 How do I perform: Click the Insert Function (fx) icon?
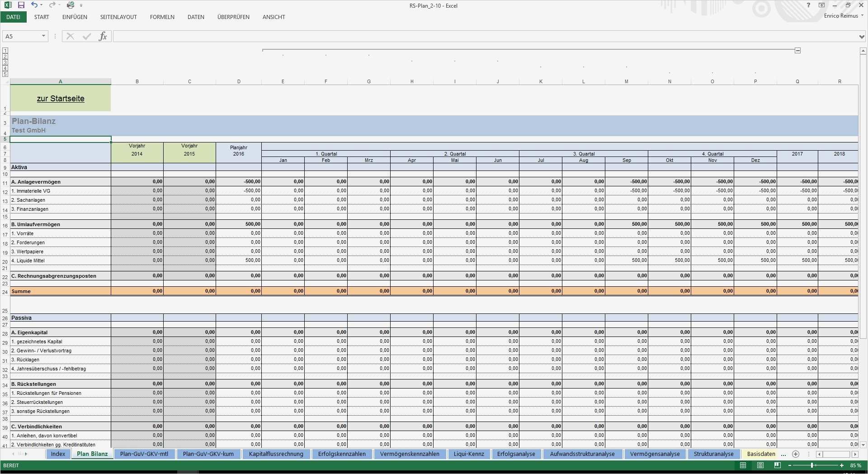pyautogui.click(x=103, y=36)
